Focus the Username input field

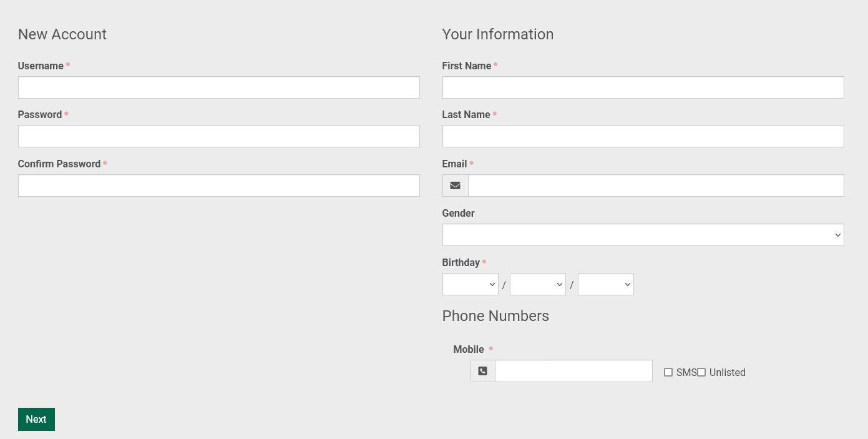[218, 87]
